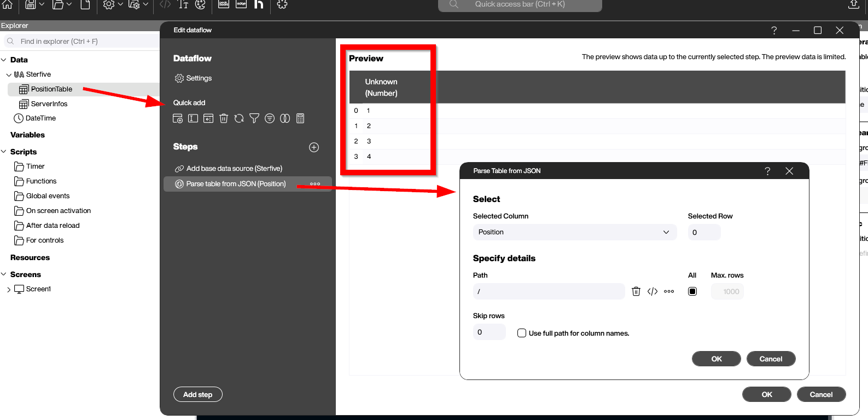Open the On screen activation folder

tap(58, 211)
